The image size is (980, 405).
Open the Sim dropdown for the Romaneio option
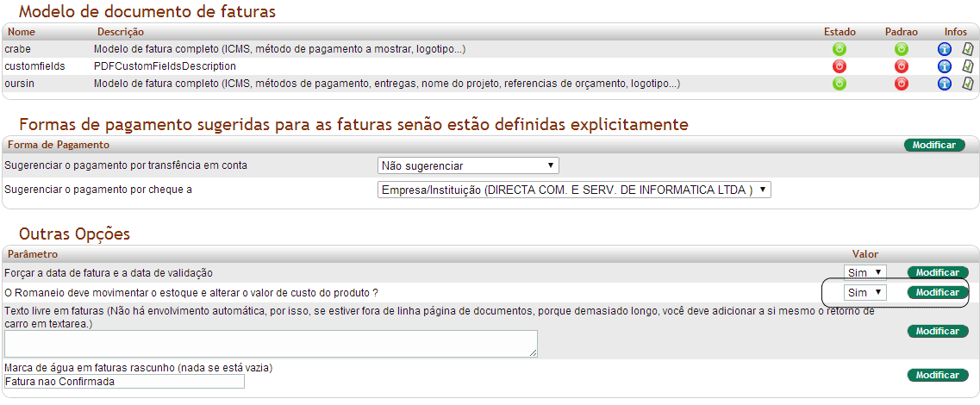[865, 293]
